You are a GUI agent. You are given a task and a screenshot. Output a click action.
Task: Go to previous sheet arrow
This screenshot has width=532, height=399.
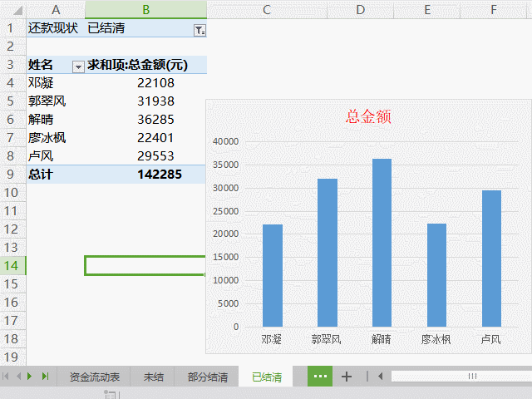pos(18,376)
